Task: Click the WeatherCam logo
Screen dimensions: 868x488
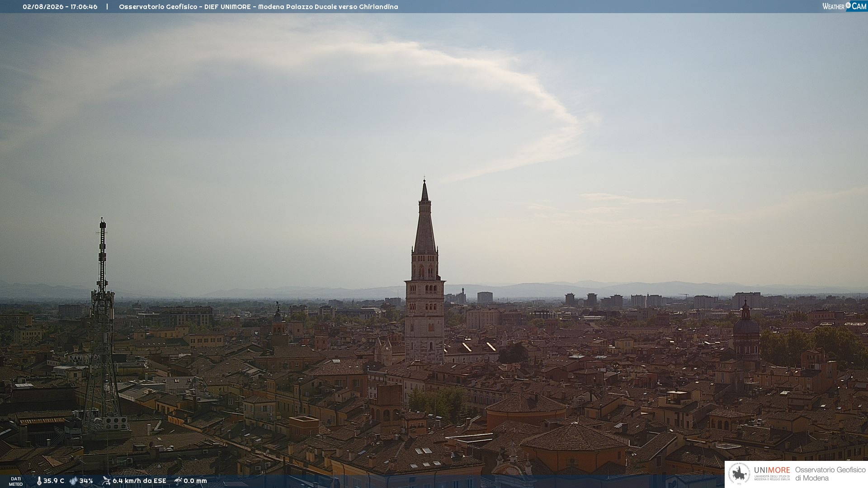Action: 844,6
